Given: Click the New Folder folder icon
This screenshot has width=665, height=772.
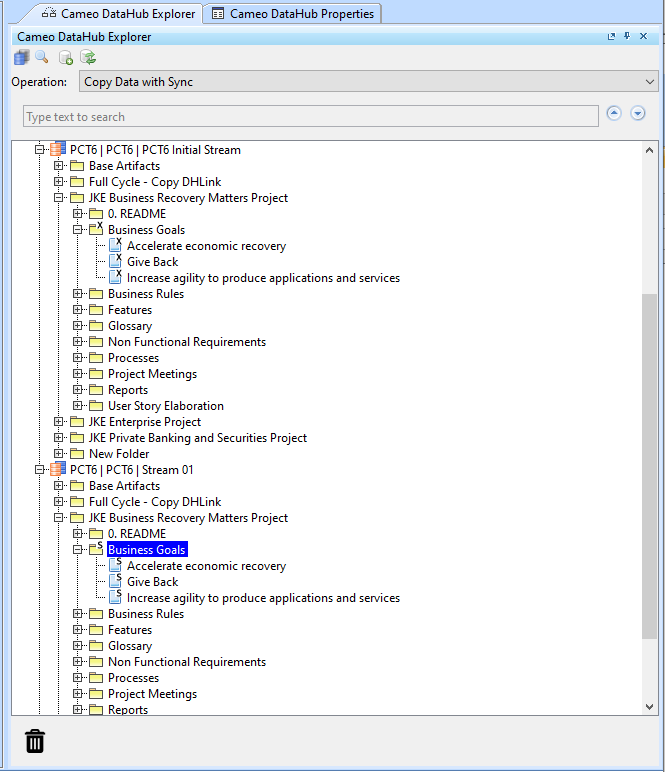Looking at the screenshot, I should (x=77, y=453).
